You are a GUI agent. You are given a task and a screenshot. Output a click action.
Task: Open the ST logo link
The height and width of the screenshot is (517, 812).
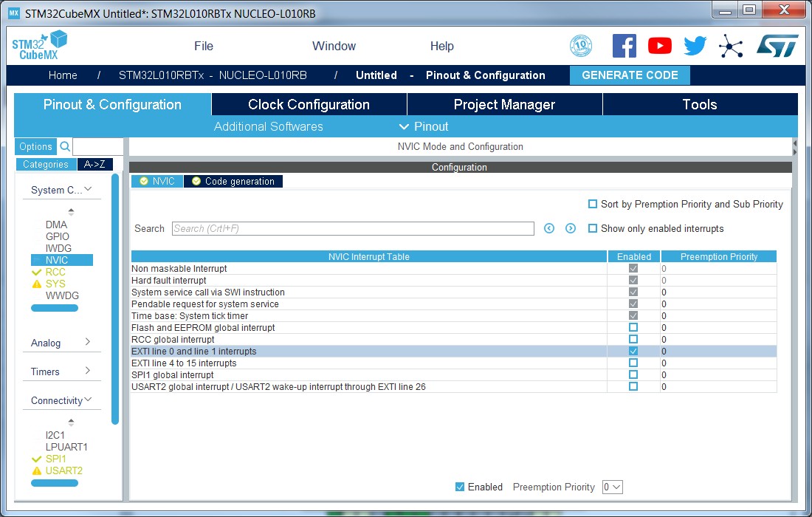tap(777, 46)
